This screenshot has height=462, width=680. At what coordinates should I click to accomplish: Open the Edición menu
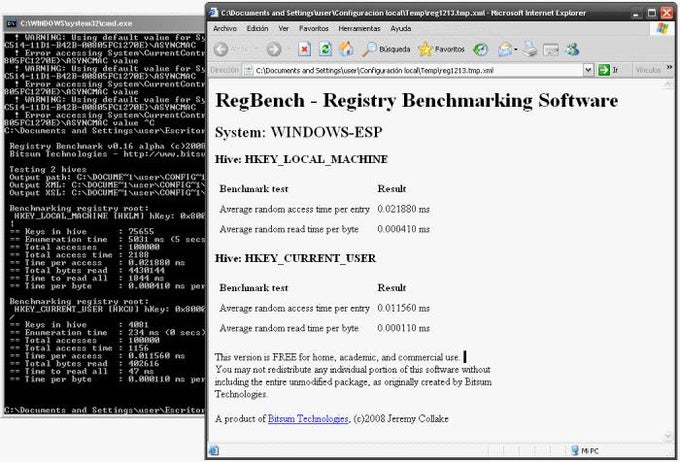coord(257,29)
